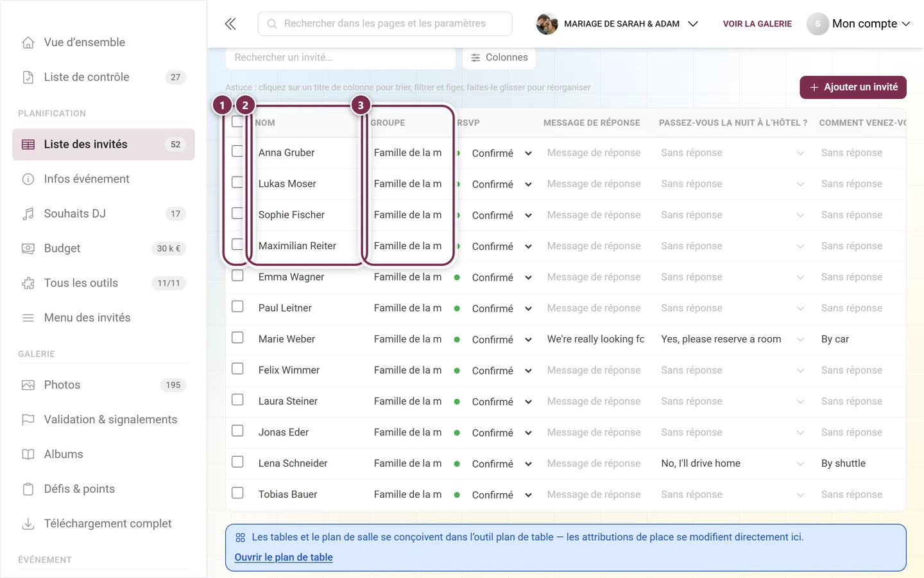
Task: Open Tous les outils
Action: (103, 283)
